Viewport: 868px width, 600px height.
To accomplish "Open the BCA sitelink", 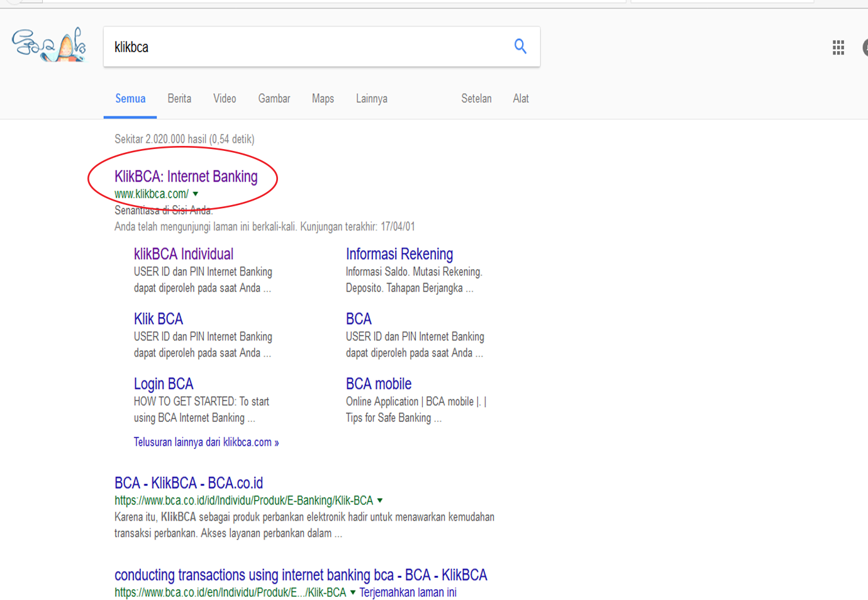I will [x=359, y=319].
